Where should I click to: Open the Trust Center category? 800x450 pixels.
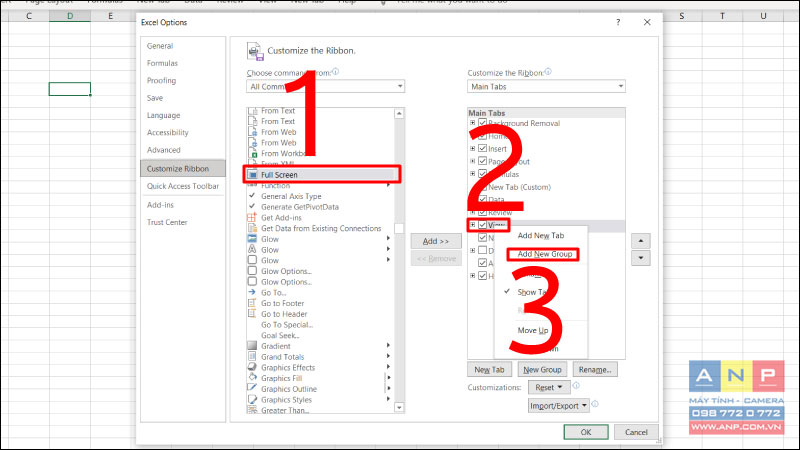click(x=167, y=222)
